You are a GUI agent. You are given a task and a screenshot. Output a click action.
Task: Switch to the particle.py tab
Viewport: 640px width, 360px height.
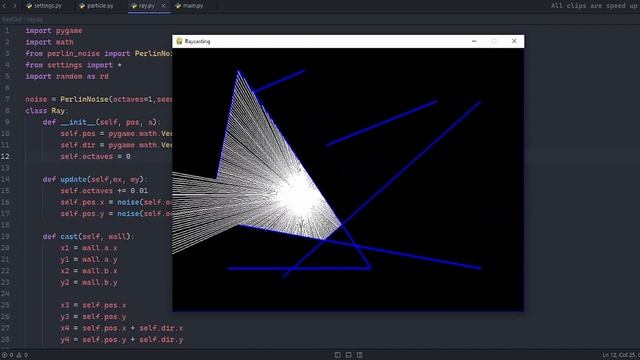(97, 6)
